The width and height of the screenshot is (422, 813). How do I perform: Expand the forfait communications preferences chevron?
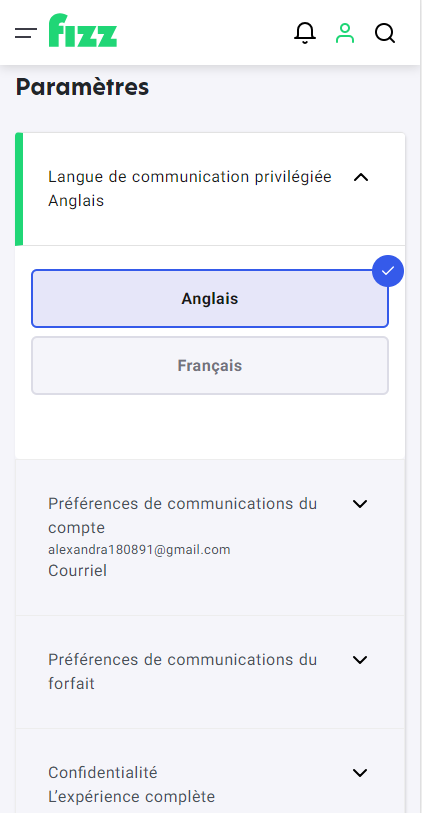360,660
